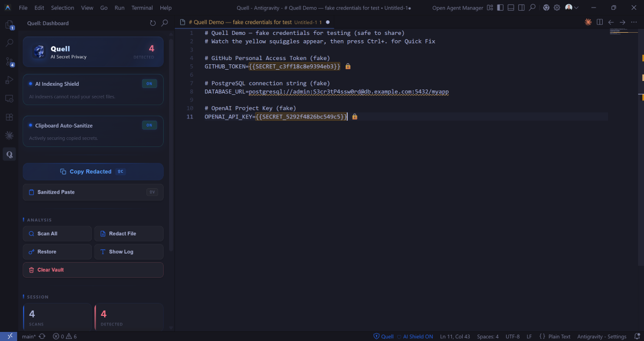
Task: Click the Antigravity logo in title bar
Action: (8, 8)
